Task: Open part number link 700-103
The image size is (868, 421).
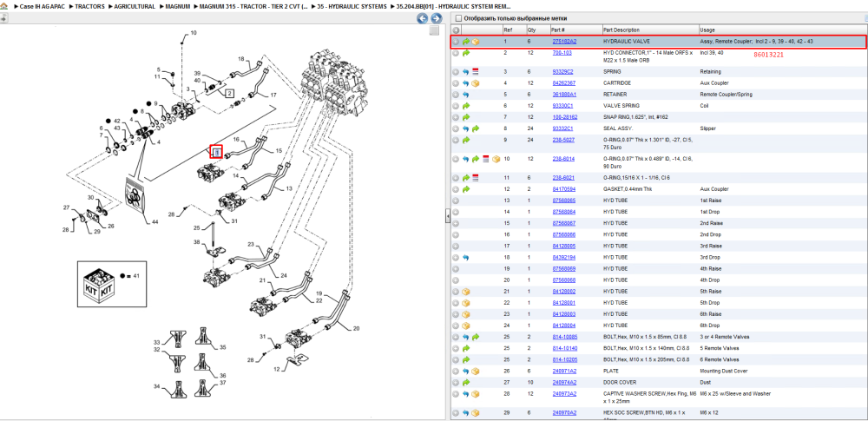Action: (x=562, y=53)
